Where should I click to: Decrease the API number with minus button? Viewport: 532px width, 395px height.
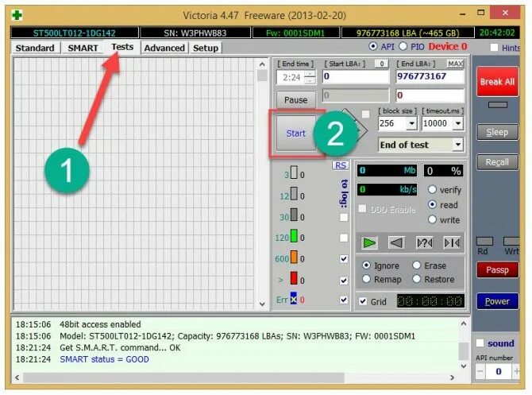pos(480,371)
